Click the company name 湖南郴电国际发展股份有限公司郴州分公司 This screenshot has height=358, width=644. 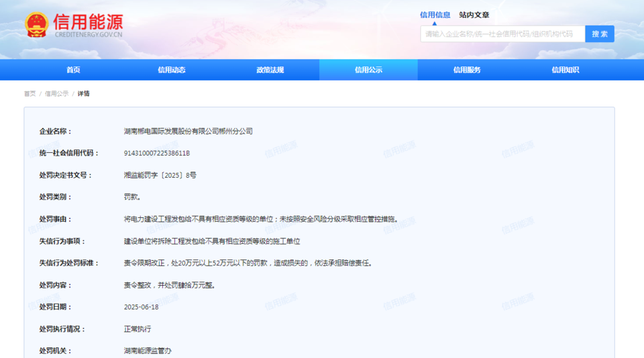(x=188, y=131)
